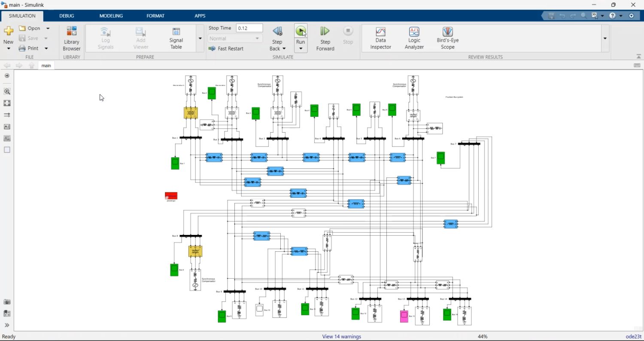Image resolution: width=644 pixels, height=341 pixels.
Task: Select the annotation tool in the left sidebar
Action: pos(7,126)
